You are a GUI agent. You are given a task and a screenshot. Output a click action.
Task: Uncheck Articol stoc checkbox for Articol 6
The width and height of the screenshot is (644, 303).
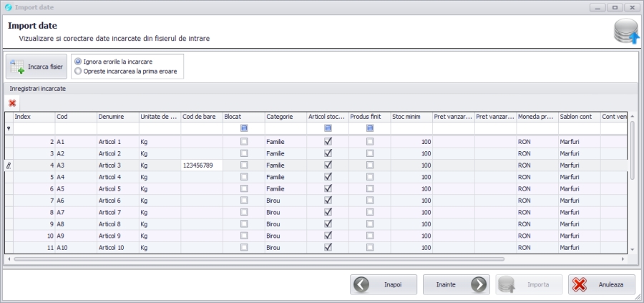tap(328, 200)
